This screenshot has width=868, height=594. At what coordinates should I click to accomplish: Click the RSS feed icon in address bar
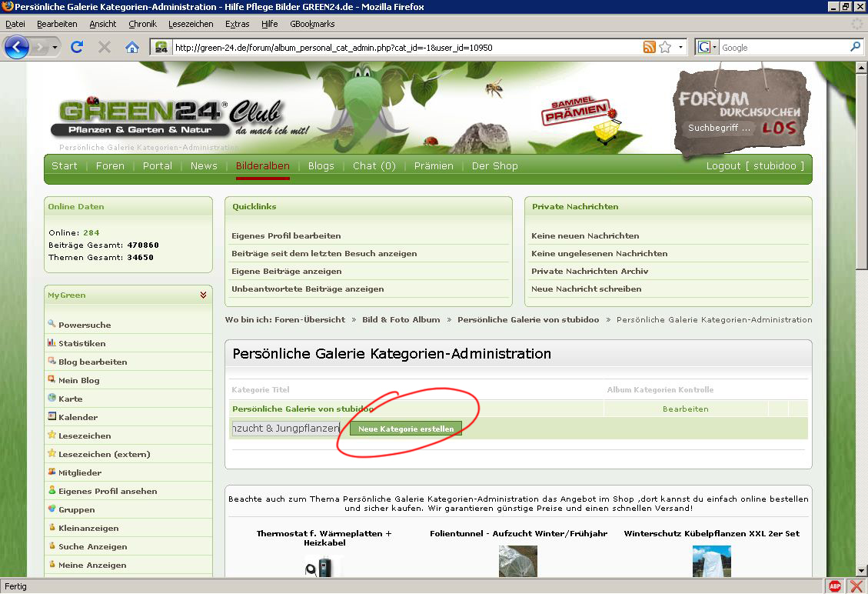tap(650, 48)
